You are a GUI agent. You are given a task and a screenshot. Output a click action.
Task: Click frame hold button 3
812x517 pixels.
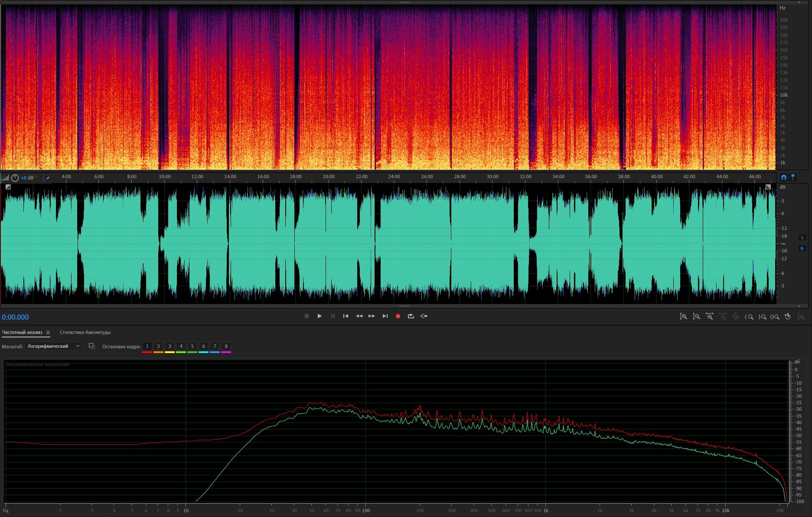pyautogui.click(x=170, y=346)
